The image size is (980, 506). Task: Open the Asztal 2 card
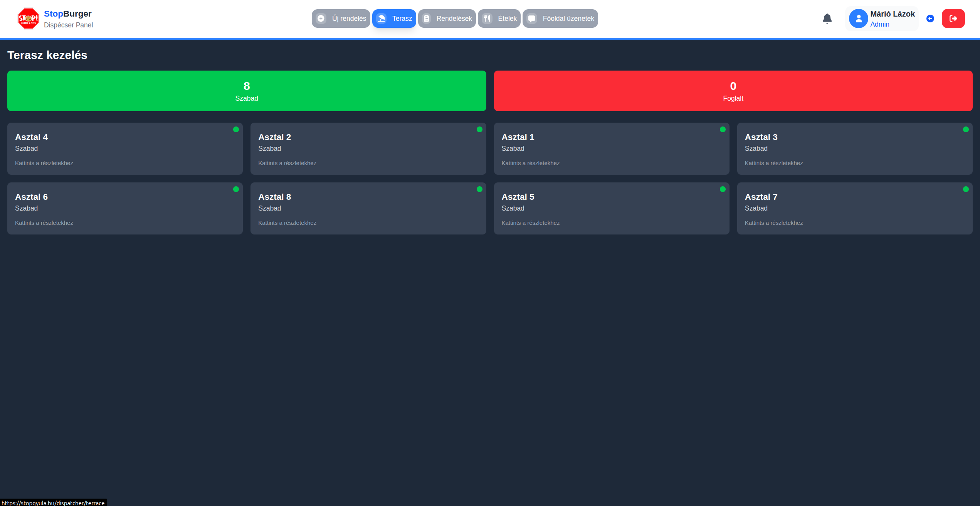[x=368, y=149]
